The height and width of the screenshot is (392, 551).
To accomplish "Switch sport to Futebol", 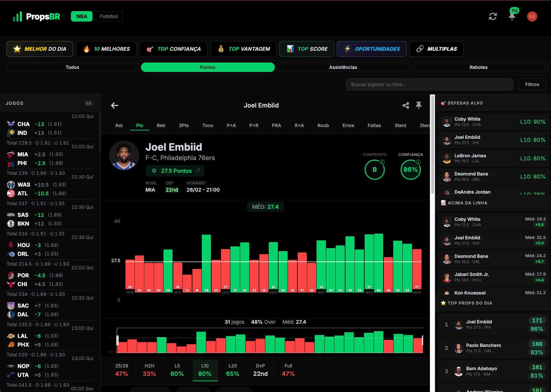I will (109, 16).
